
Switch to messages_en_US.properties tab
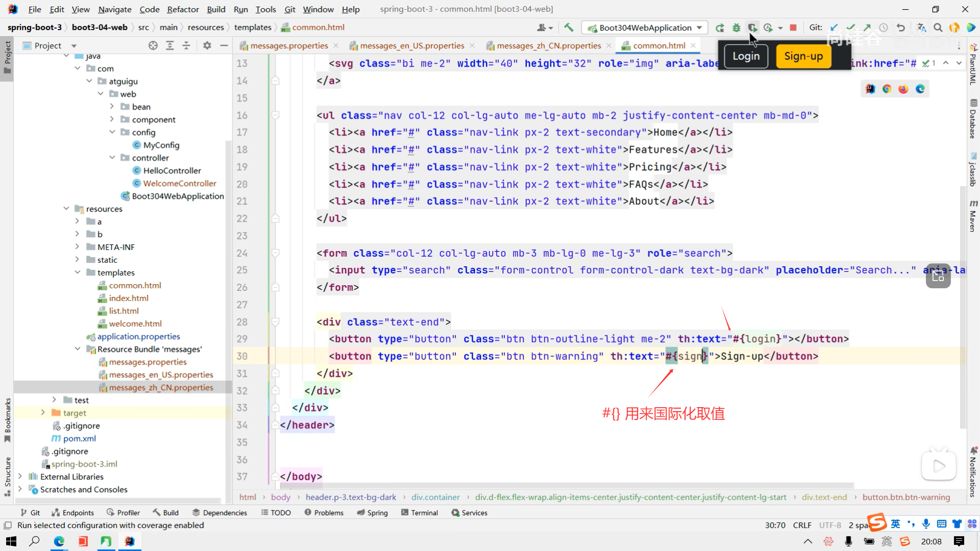[411, 45]
